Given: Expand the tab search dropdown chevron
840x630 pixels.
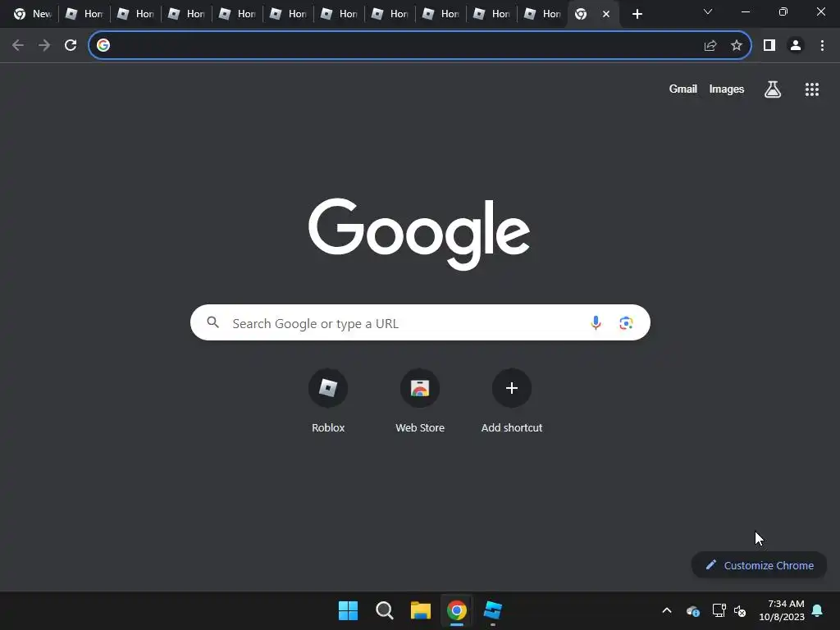Looking at the screenshot, I should tap(708, 11).
